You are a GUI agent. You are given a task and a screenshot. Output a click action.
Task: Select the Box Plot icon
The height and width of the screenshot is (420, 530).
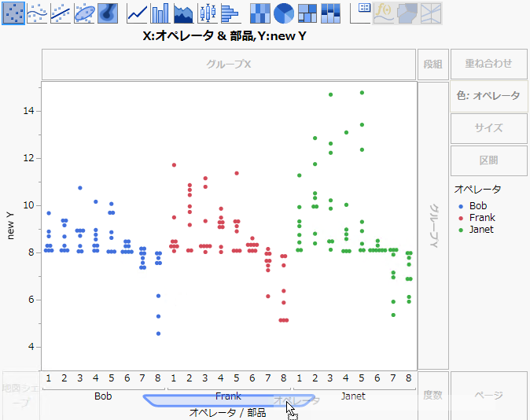207,13
